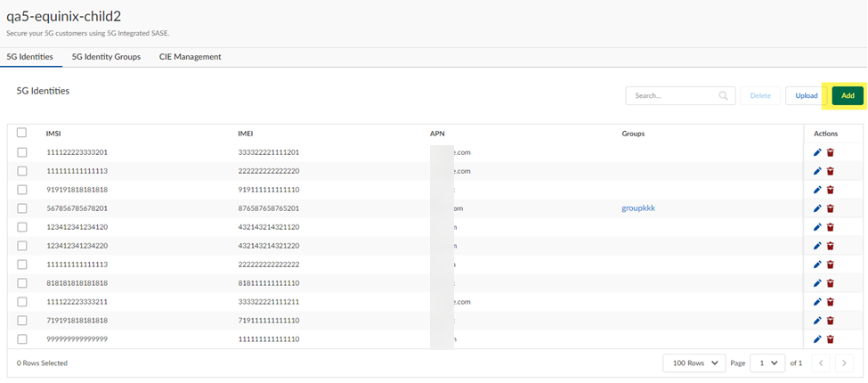Check the select-all header checkbox

click(x=22, y=134)
